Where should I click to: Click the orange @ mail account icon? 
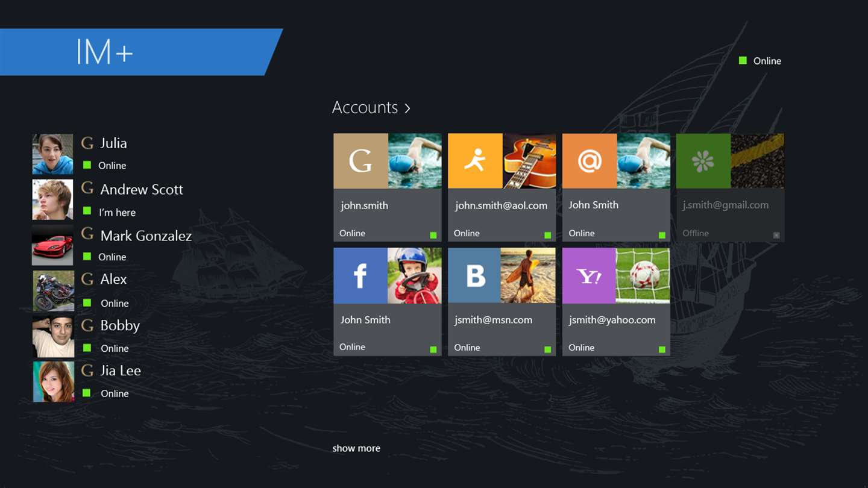click(590, 161)
